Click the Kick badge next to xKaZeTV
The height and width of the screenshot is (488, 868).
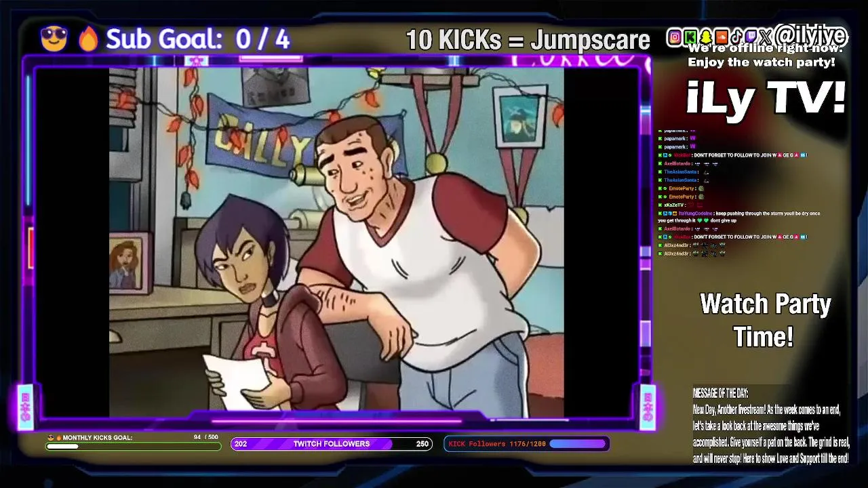click(660, 205)
